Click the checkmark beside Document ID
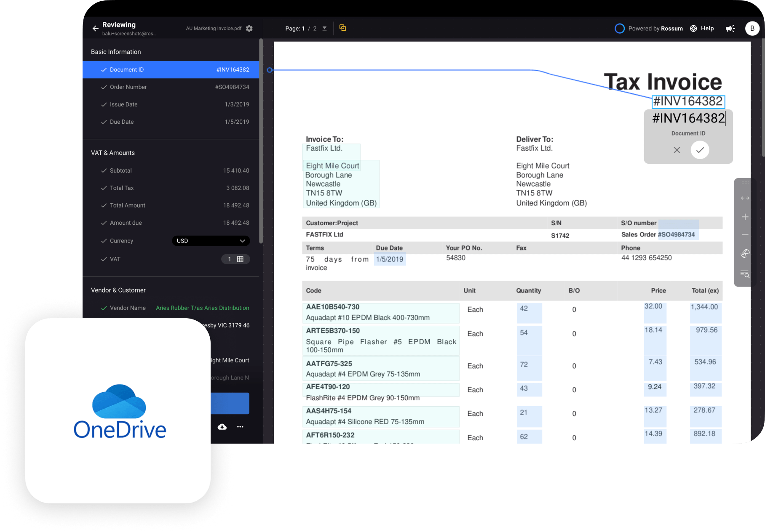 pos(104,70)
